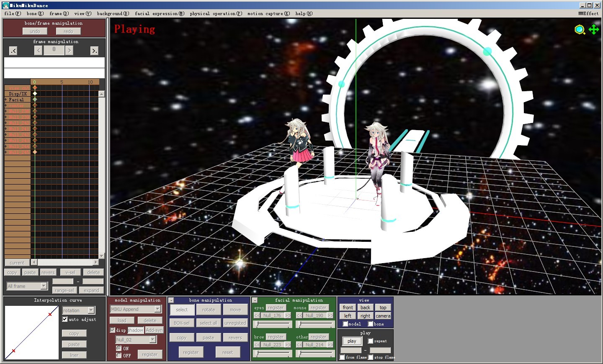
Task: Open the MIKU Append model dropdown
Action: (x=158, y=309)
